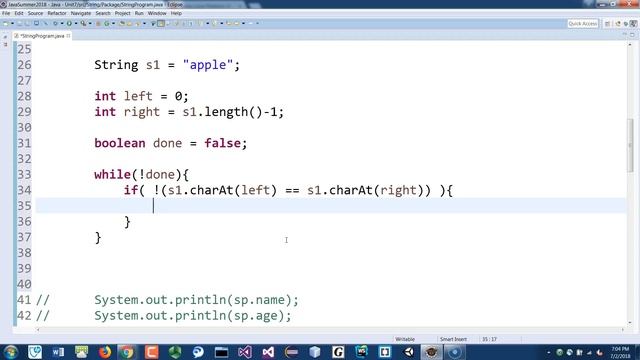Expand the Run dropdown arrow
640x360 pixels.
click(x=76, y=24)
